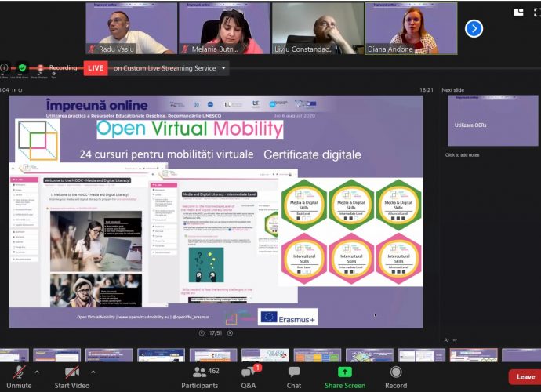Screen dimensions: 541x392
Task: Click the Erasmus+ logo on the slide
Action: 288,317
